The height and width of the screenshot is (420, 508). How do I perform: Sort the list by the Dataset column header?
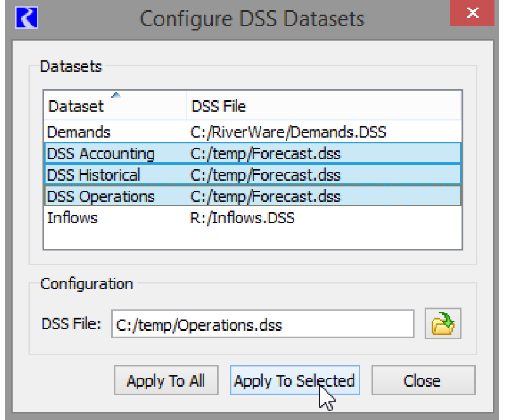pyautogui.click(x=76, y=106)
